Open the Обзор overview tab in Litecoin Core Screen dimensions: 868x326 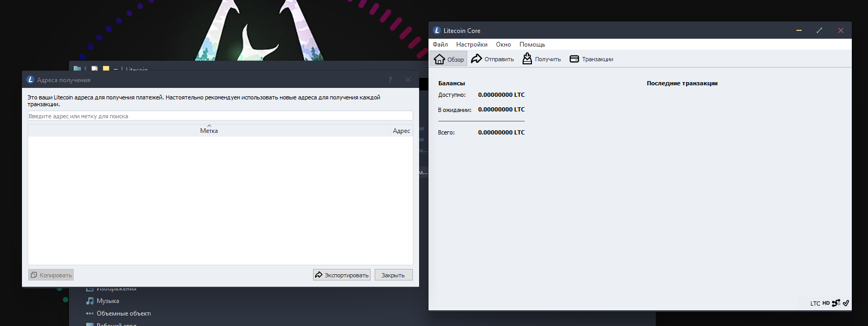[449, 59]
